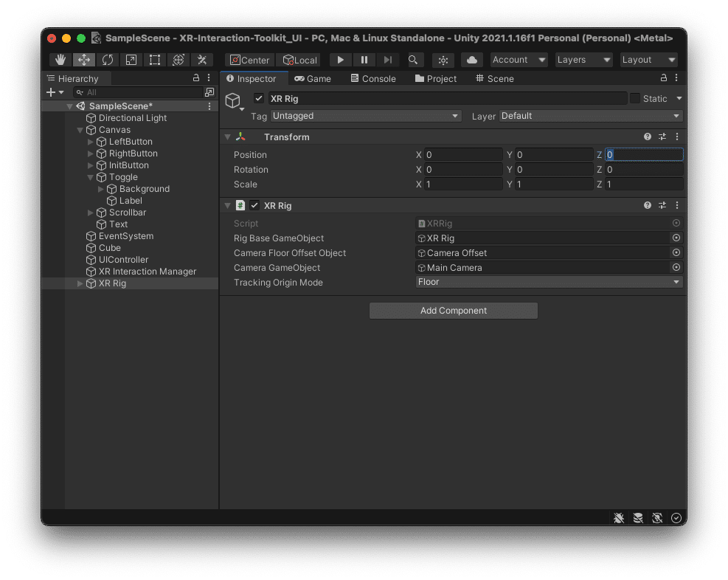
Task: Expand the RightButton item
Action: coord(91,153)
